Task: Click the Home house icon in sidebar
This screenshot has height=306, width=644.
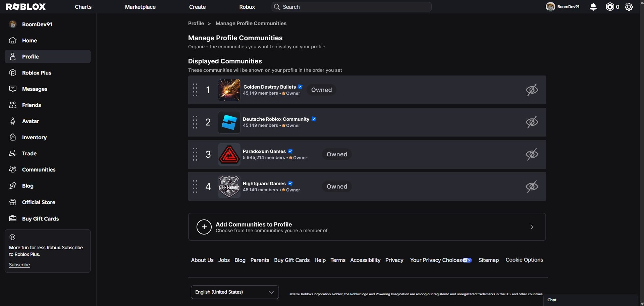Action: [x=13, y=40]
